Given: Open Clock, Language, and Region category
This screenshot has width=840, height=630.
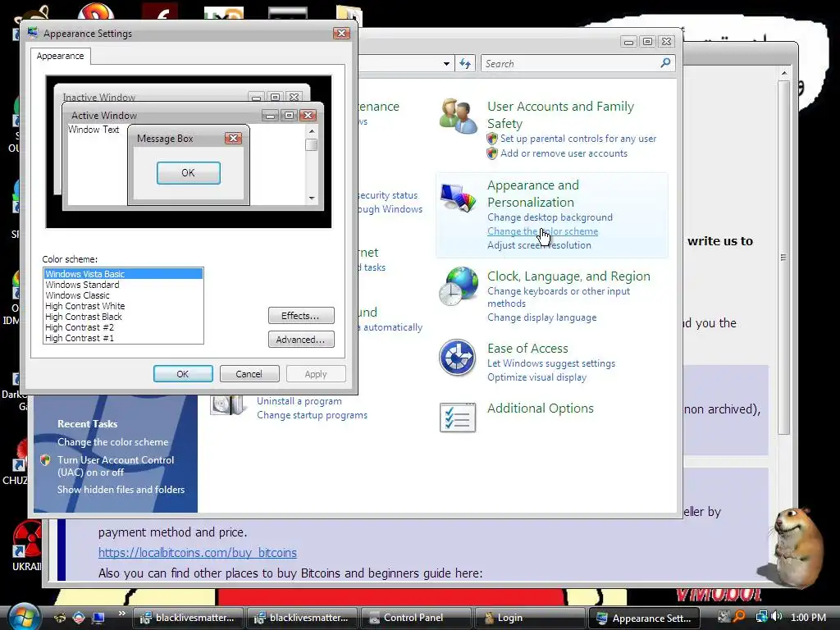Looking at the screenshot, I should [x=568, y=276].
